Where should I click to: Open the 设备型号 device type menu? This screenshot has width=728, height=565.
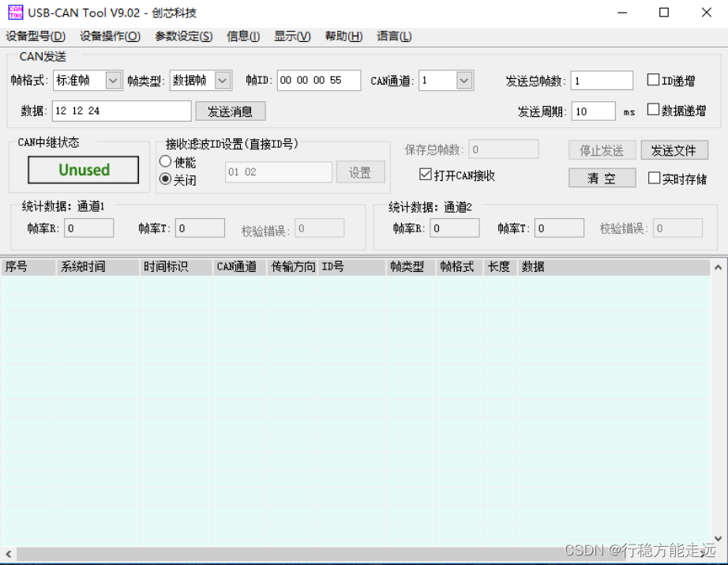33,36
